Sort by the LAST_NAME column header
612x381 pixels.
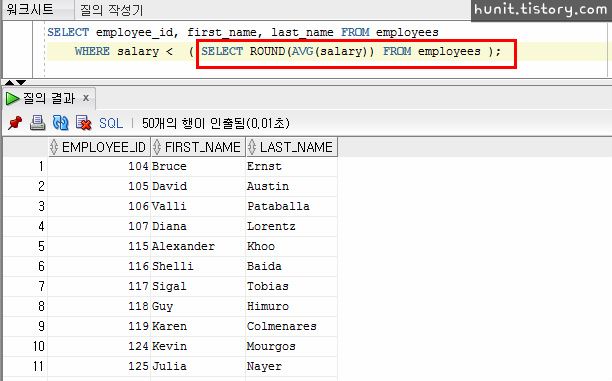coord(292,147)
